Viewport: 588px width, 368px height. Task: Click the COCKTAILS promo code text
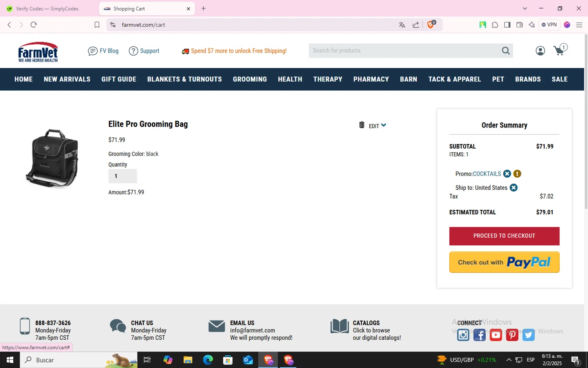point(487,174)
